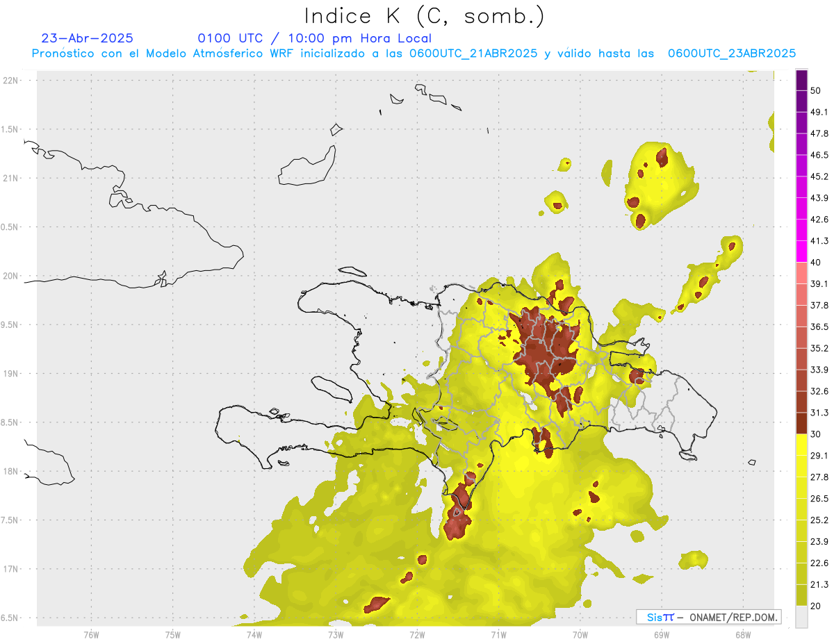Click the '27.8' colorbar label
Screen dimensions: 834x644
coord(819,477)
